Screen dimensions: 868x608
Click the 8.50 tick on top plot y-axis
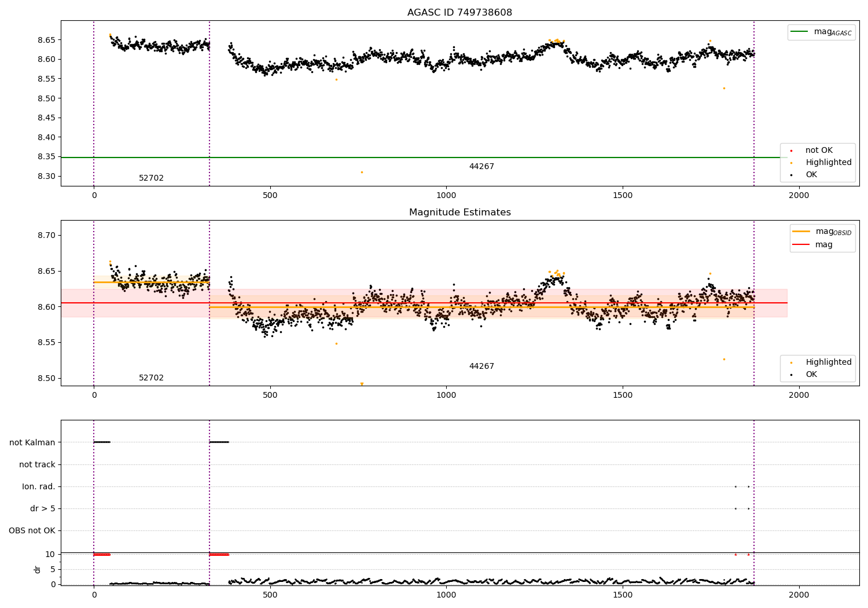click(x=46, y=98)
